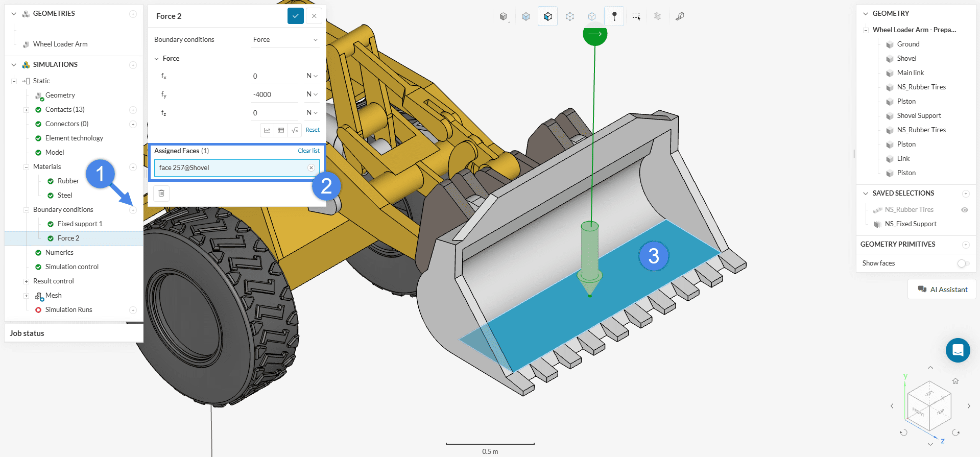Select the box selection tool in toolbar

(636, 16)
